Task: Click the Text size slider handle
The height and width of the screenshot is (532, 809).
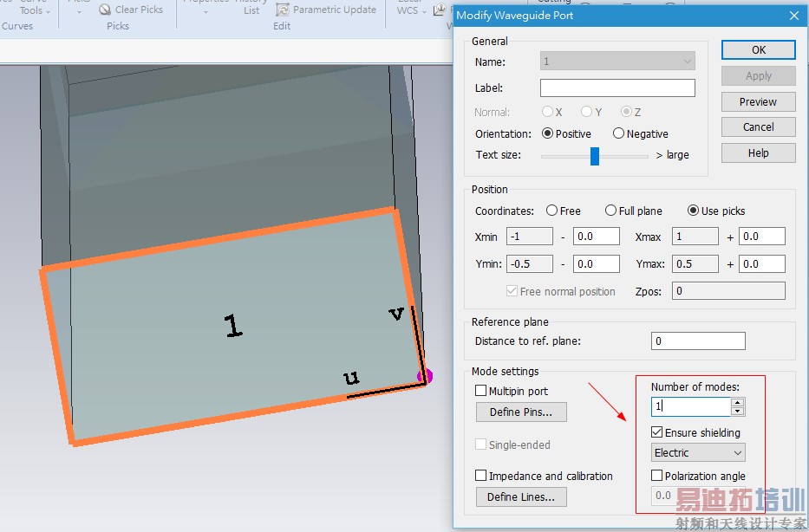Action: click(x=594, y=156)
